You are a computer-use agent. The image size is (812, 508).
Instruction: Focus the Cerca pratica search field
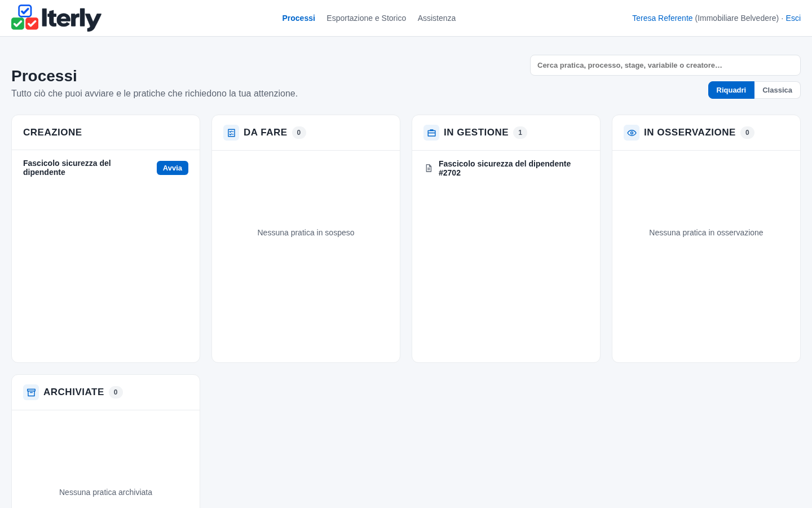click(x=665, y=65)
